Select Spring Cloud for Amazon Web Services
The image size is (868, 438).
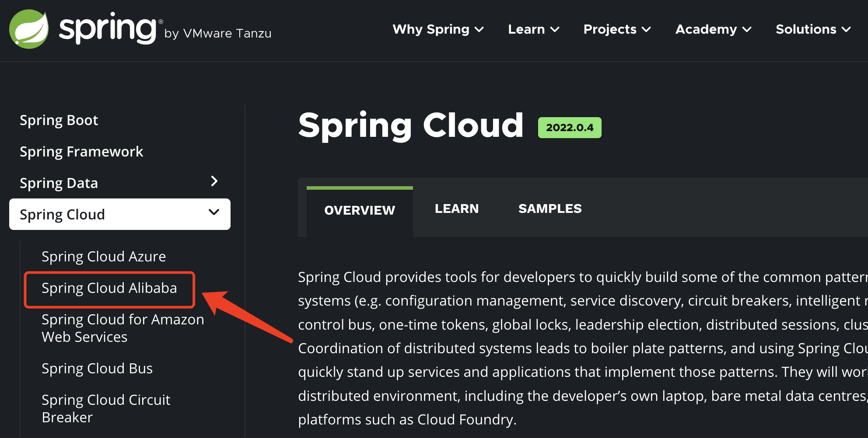123,328
